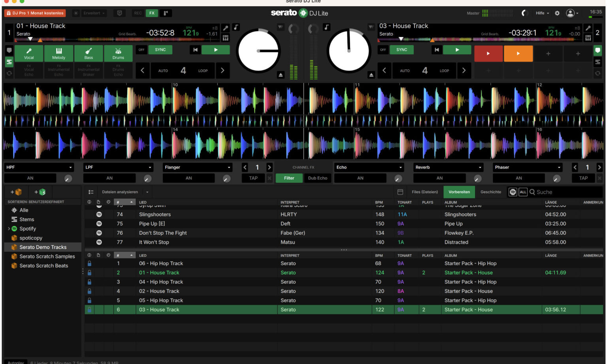Viewport: 607px width, 364px height.
Task: Select Dub Echo channel FX
Action: pos(318,178)
